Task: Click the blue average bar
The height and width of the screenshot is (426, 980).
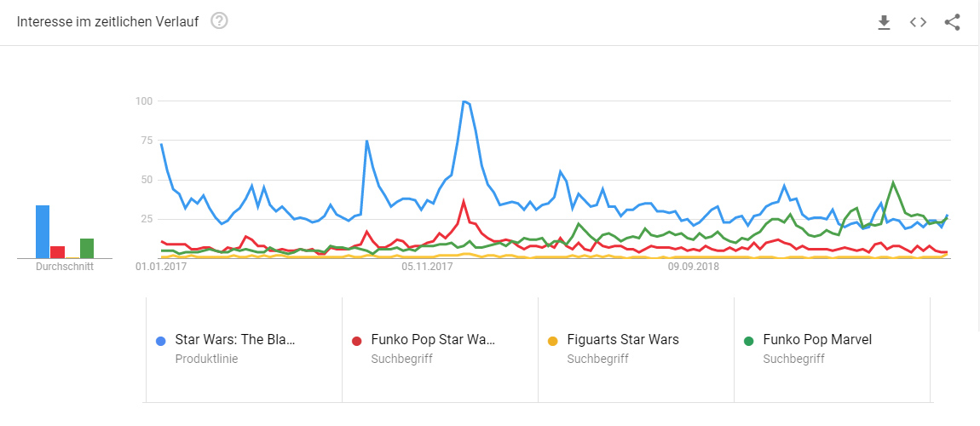Action: 43,232
